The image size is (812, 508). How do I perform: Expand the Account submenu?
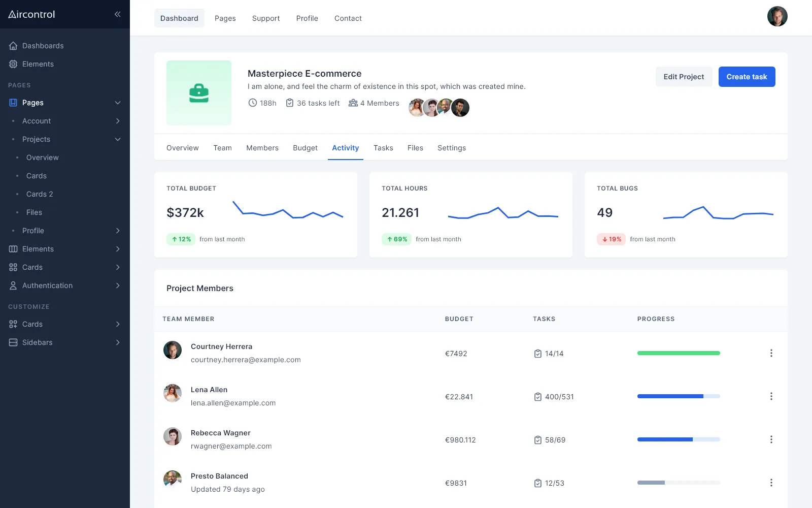[118, 121]
